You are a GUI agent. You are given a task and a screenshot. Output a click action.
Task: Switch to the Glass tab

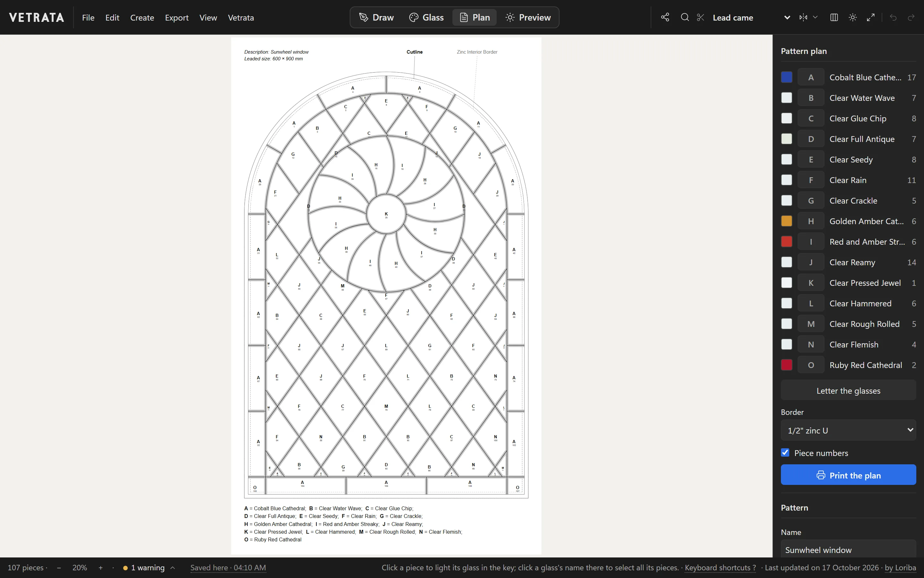coord(426,17)
